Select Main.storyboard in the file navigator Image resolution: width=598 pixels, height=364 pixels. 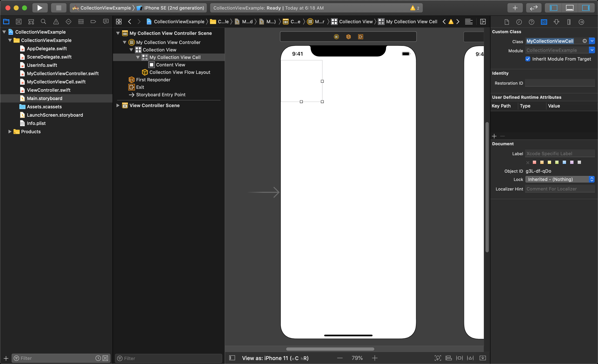coord(45,98)
